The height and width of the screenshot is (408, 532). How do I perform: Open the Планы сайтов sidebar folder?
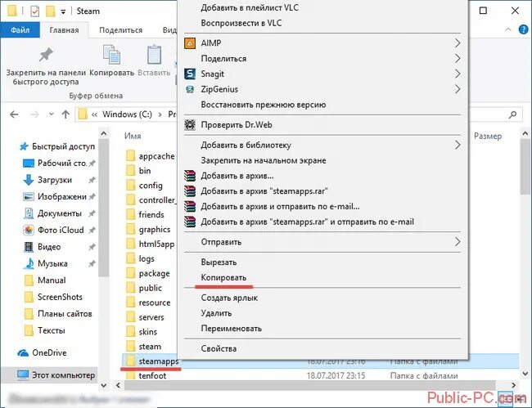pos(65,313)
